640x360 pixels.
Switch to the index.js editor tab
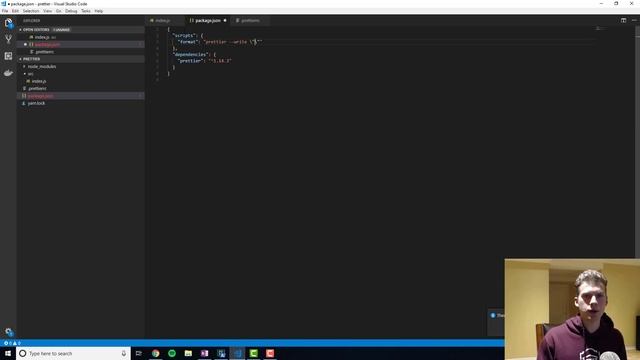[x=163, y=20]
